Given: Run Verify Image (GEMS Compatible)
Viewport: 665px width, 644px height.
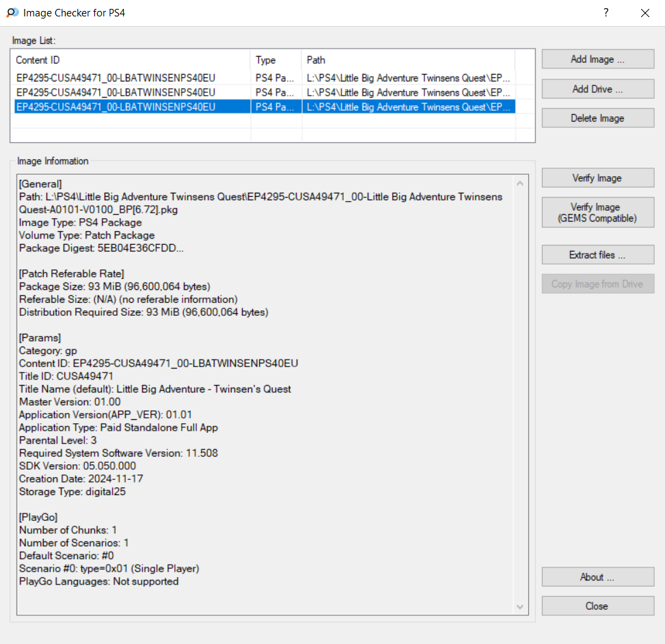Looking at the screenshot, I should point(597,212).
